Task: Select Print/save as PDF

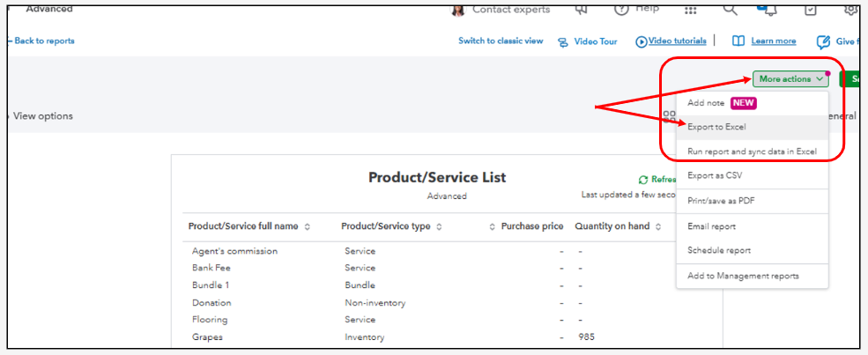Action: (x=721, y=201)
